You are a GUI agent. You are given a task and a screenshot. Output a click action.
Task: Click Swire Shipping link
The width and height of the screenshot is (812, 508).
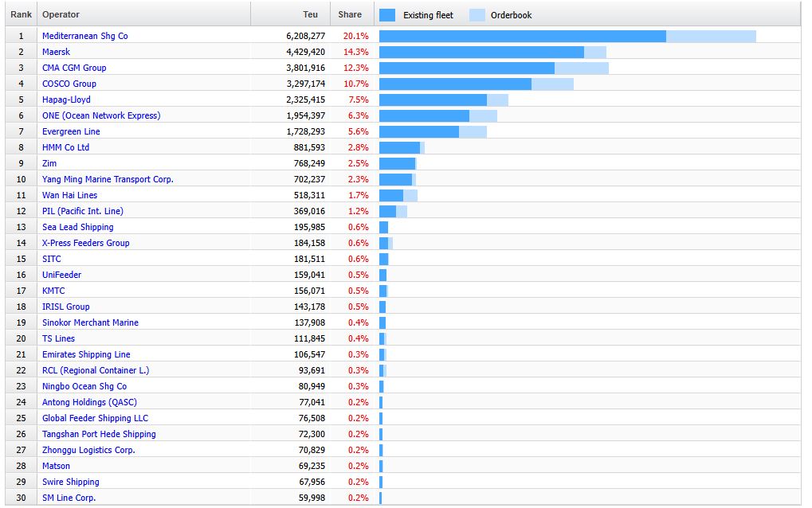(x=70, y=483)
